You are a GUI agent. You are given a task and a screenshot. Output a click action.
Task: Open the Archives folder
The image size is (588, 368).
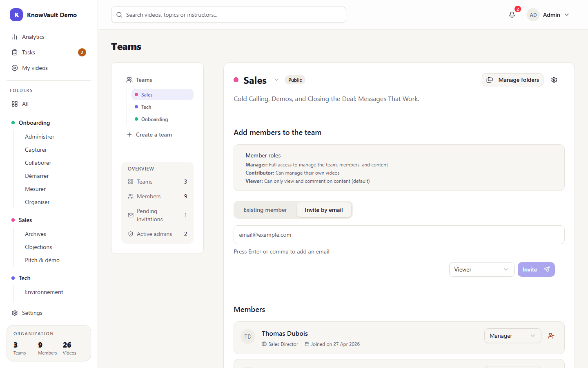pos(36,234)
